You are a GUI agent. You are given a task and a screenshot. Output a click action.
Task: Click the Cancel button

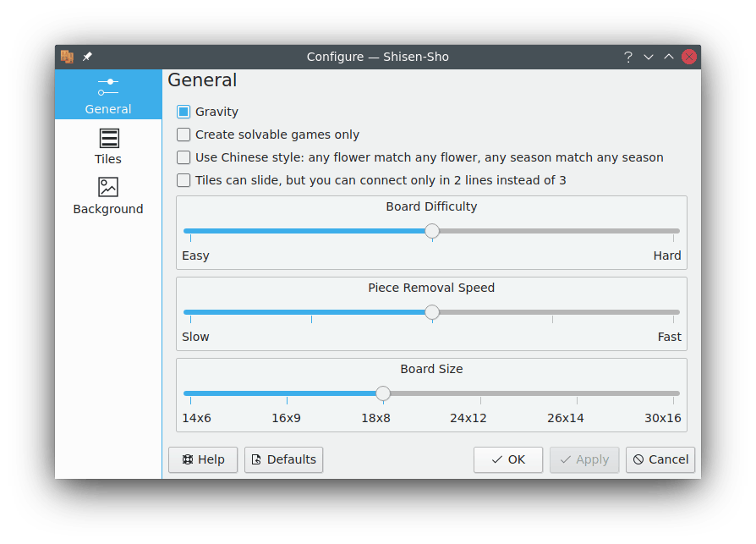pyautogui.click(x=660, y=459)
